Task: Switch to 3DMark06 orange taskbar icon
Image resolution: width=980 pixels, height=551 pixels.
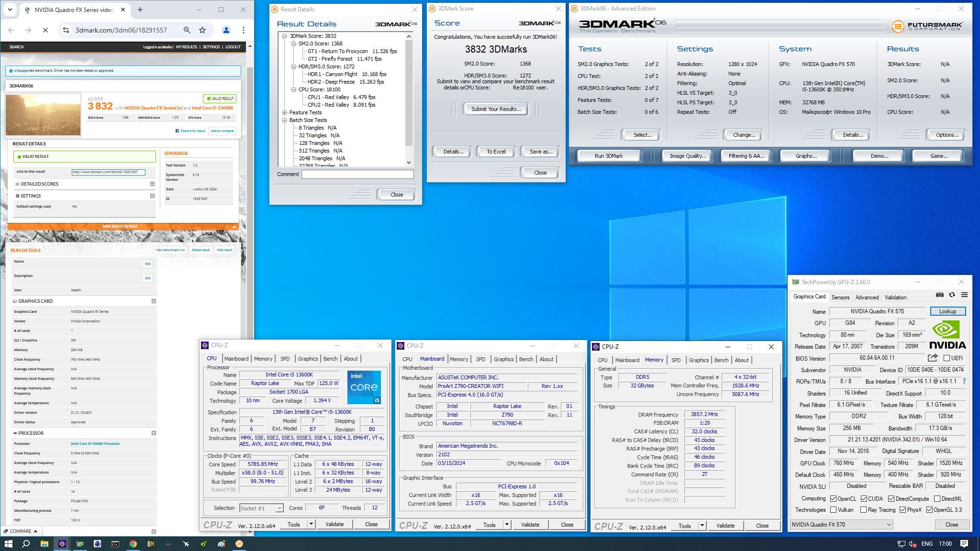Action: click(x=239, y=544)
